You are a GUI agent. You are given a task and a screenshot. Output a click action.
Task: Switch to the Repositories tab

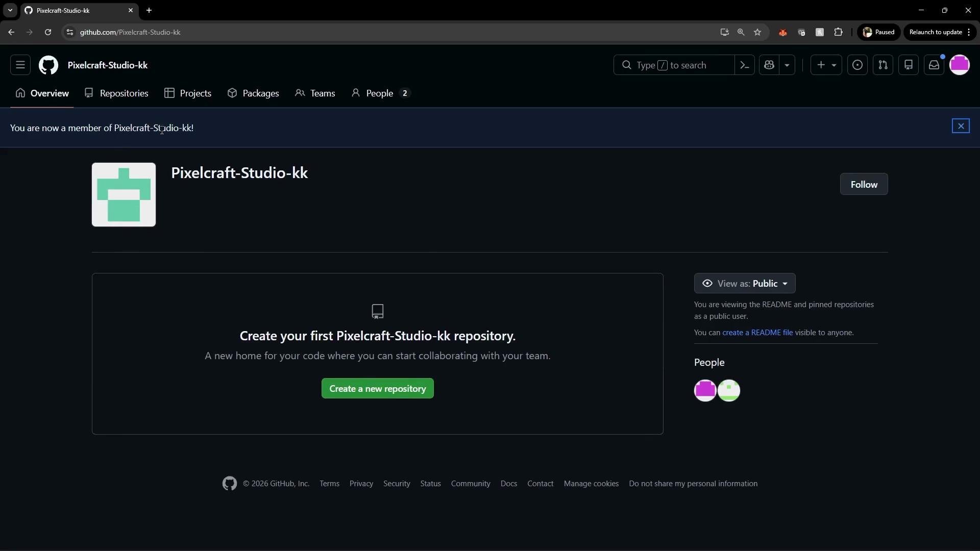(116, 93)
